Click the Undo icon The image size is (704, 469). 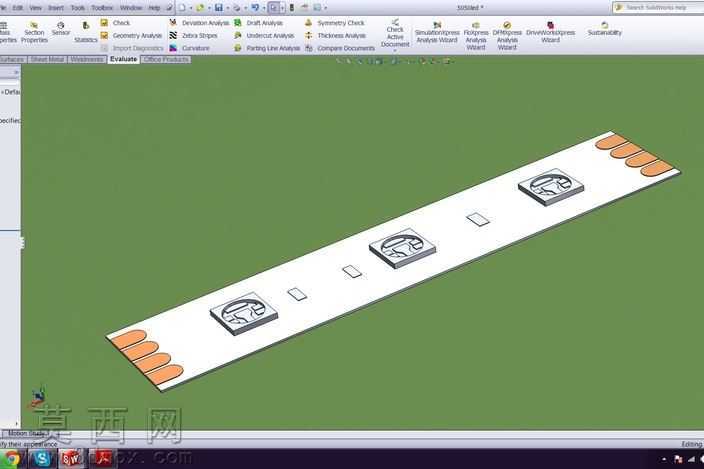click(255, 8)
